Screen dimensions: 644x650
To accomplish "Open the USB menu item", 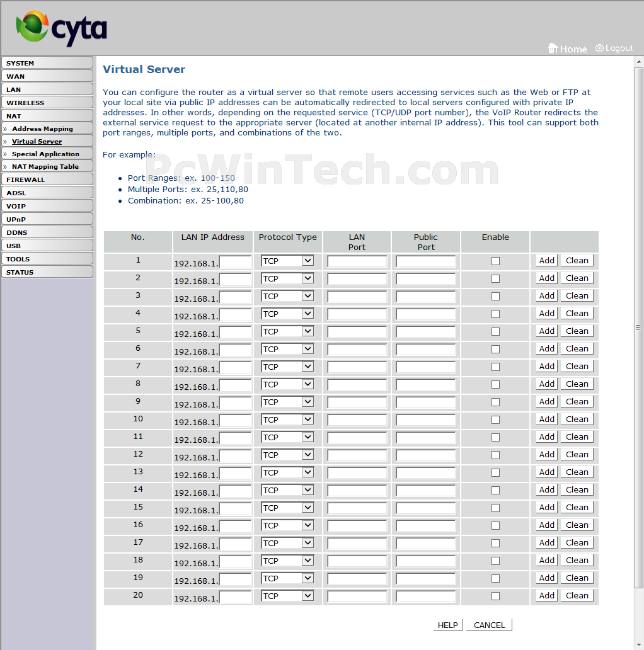I will pos(47,246).
